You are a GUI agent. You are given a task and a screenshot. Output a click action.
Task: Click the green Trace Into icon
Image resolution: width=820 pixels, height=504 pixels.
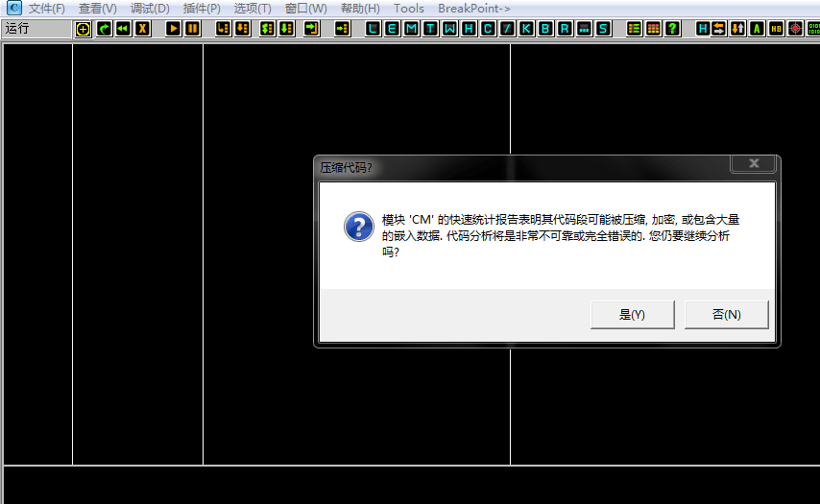[267, 29]
